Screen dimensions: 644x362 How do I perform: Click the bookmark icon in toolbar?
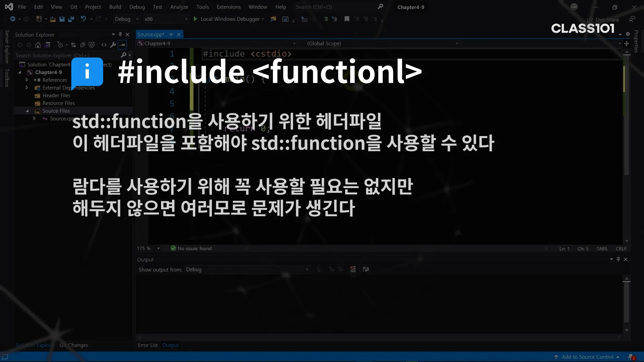pyautogui.click(x=347, y=19)
